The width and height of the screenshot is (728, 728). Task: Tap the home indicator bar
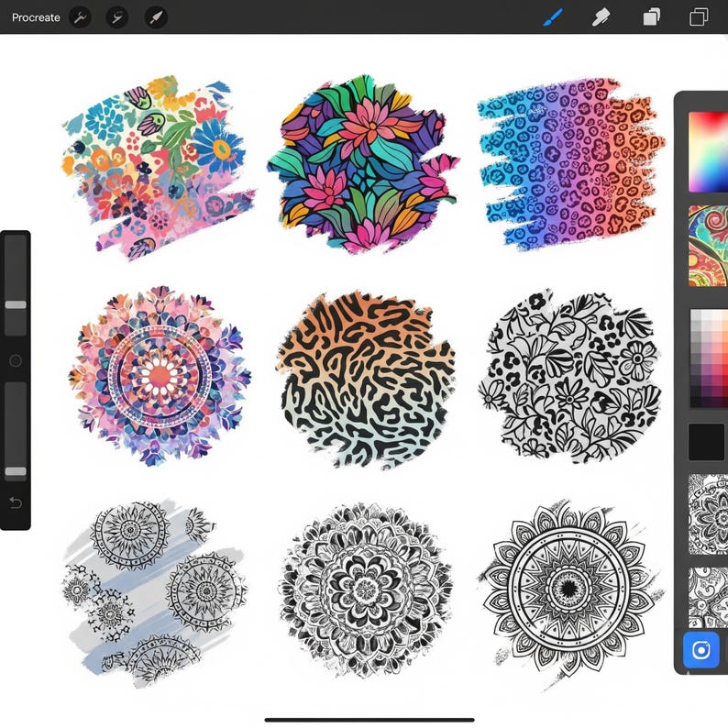click(370, 720)
